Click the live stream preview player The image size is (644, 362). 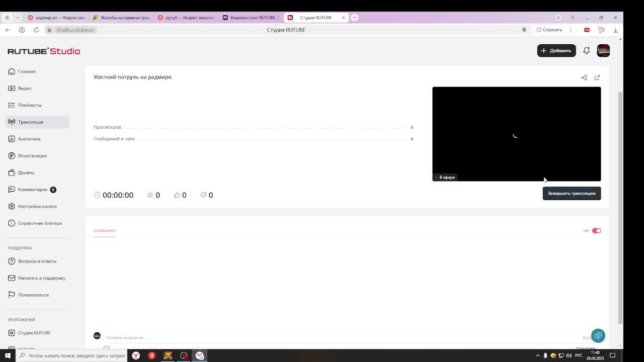tap(517, 134)
